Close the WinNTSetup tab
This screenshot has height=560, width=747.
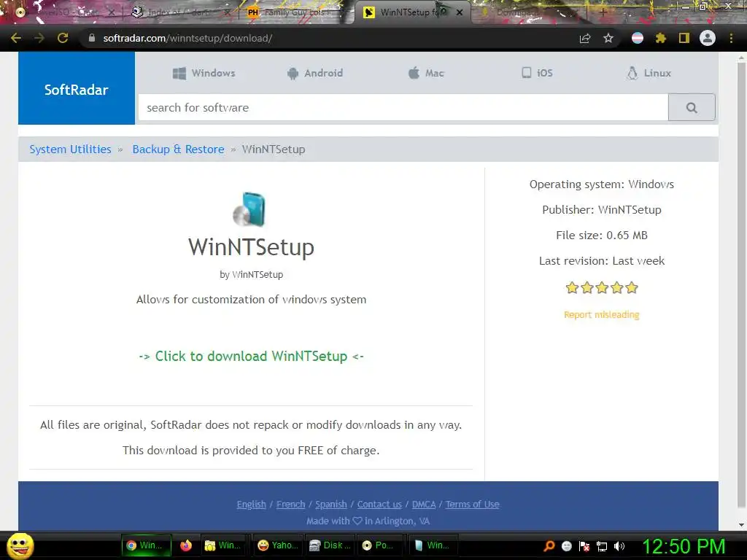point(460,12)
